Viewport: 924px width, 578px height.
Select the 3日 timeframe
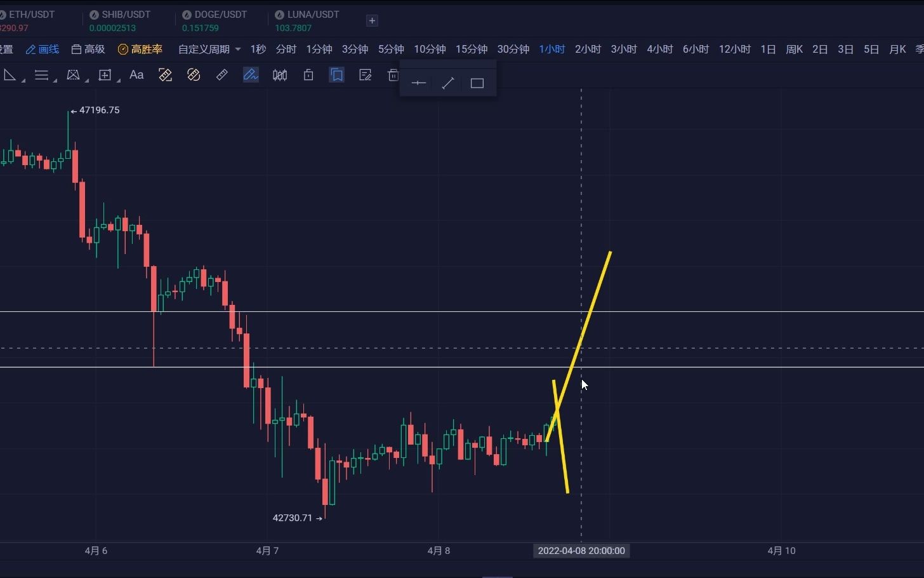[845, 49]
